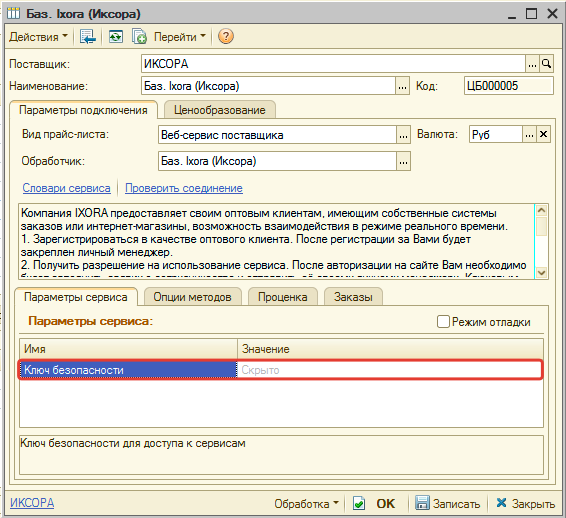The width and height of the screenshot is (566, 518).
Task: Click the description scrollbar down arrow
Action: [x=541, y=273]
